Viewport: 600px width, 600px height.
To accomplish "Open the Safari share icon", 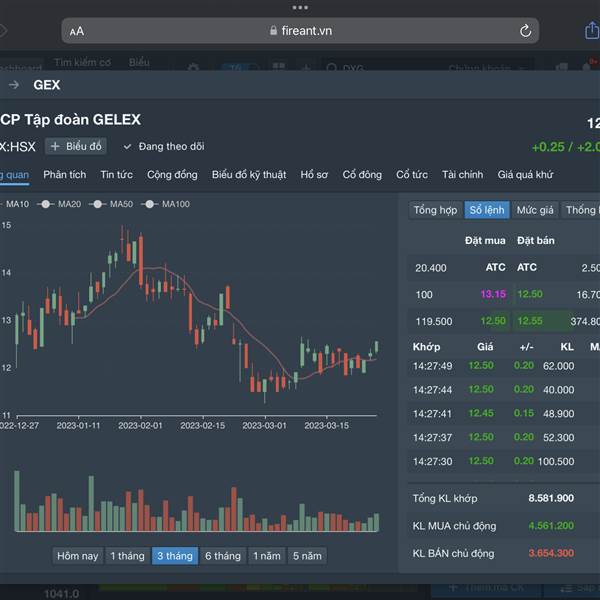I will tap(592, 30).
